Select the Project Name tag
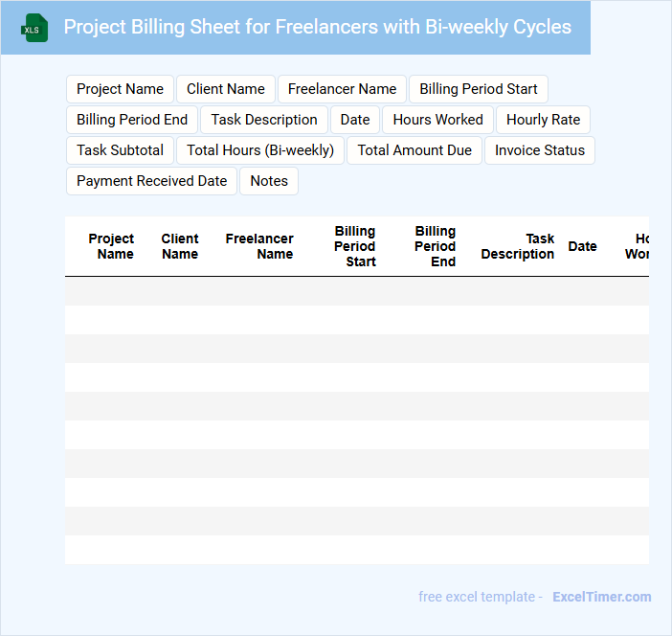This screenshot has width=672, height=636. tap(120, 89)
